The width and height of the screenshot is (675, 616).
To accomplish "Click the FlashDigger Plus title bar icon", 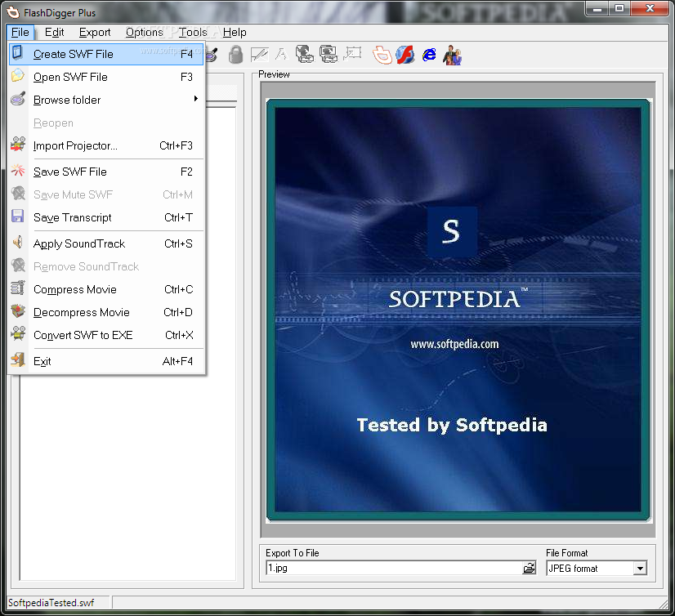I will coord(13,12).
